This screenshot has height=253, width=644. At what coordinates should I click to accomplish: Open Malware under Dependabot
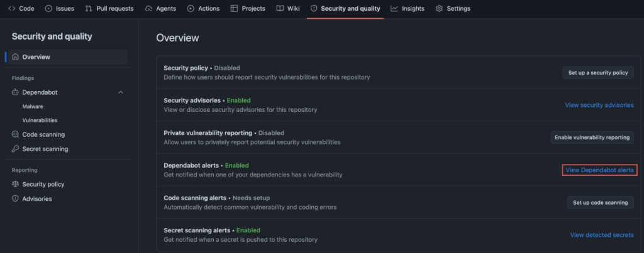(33, 107)
